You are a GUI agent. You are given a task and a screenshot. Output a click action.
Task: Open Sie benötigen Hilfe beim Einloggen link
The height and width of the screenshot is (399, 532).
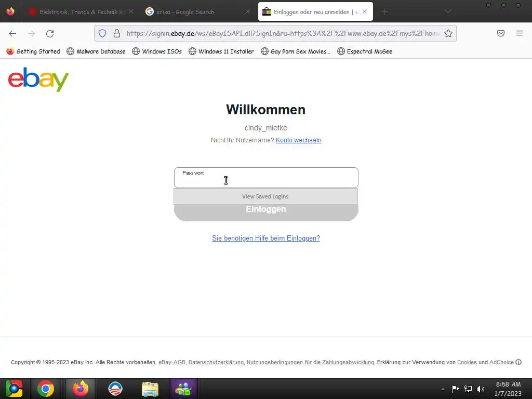[266, 238]
